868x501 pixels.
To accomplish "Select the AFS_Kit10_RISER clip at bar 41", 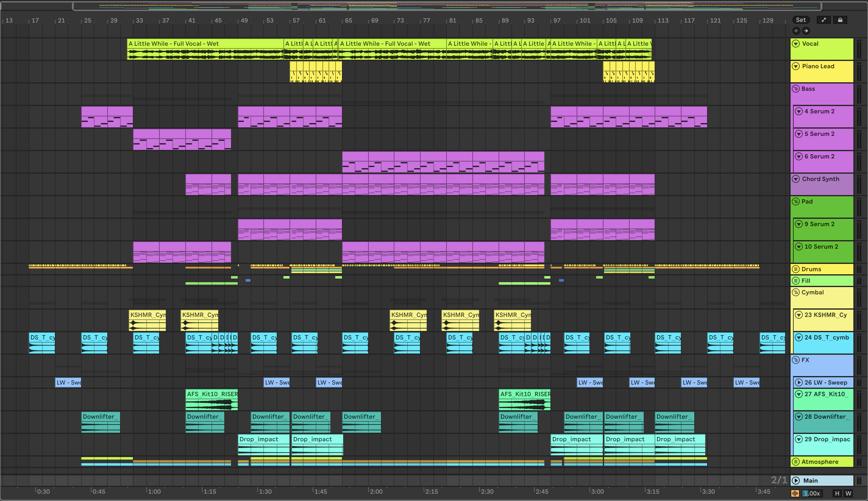I will pos(212,394).
